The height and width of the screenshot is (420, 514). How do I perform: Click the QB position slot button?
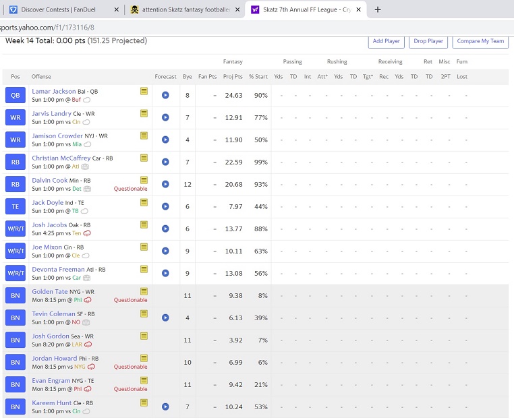click(16, 95)
